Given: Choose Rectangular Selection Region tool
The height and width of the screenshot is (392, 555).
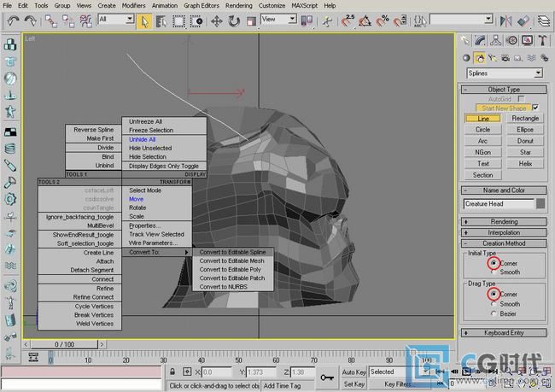Looking at the screenshot, I should click(x=178, y=21).
